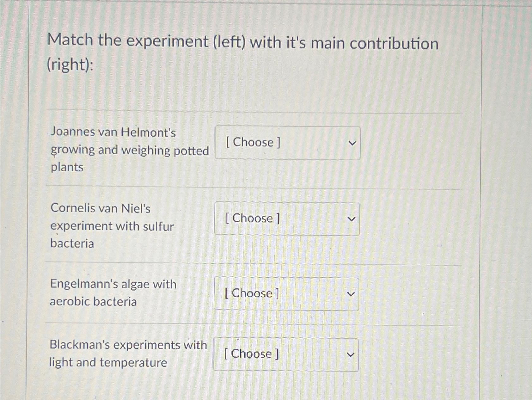The image size is (532, 400).
Task: Open the dropdown for Cornelis van Niel's sulfur bacteria experiment
Action: point(286,219)
